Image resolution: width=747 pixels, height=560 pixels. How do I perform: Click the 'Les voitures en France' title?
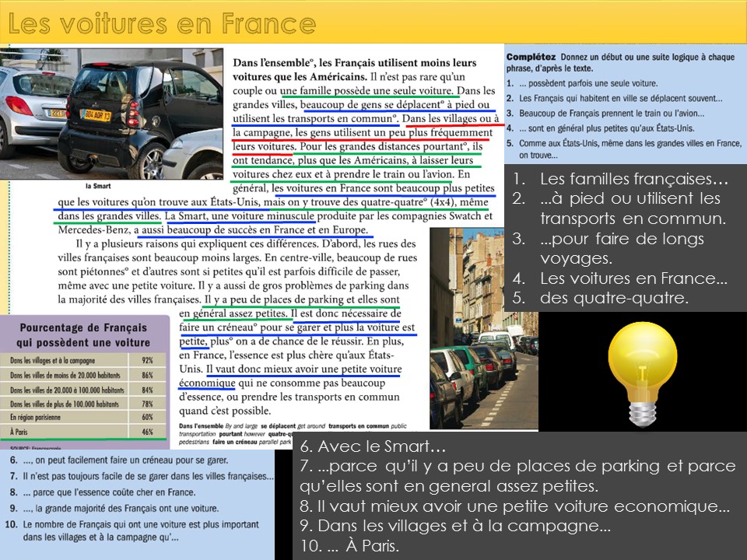pyautogui.click(x=162, y=25)
